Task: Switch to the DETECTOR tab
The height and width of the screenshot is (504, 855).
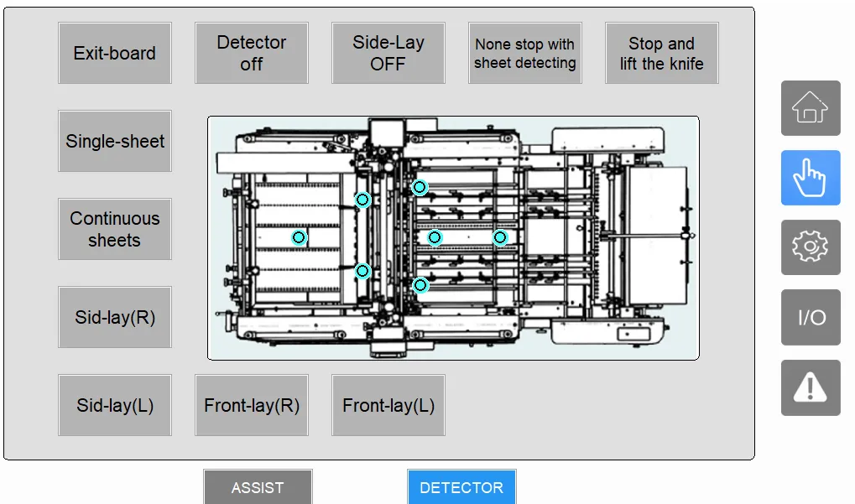Action: [461, 487]
